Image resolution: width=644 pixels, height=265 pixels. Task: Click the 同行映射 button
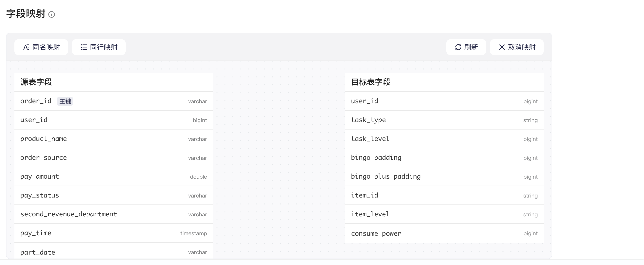click(99, 47)
